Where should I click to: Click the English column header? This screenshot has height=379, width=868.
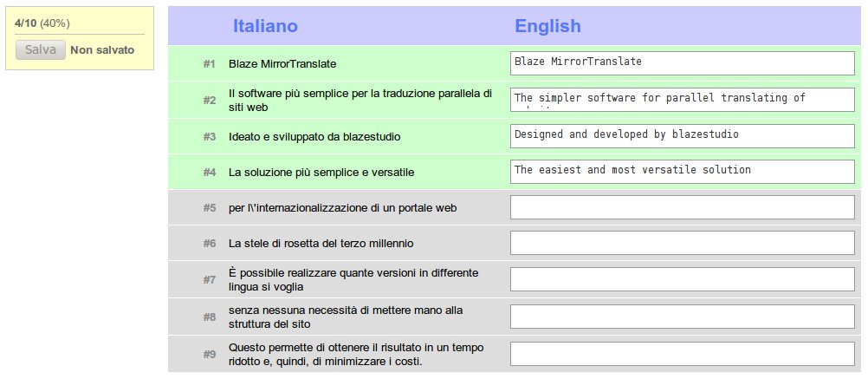click(x=547, y=26)
